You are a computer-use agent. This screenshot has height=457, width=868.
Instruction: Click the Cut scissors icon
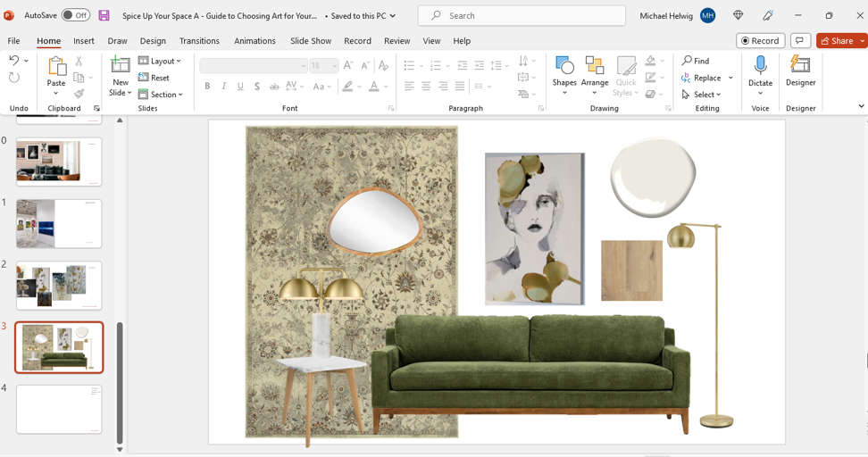click(79, 61)
